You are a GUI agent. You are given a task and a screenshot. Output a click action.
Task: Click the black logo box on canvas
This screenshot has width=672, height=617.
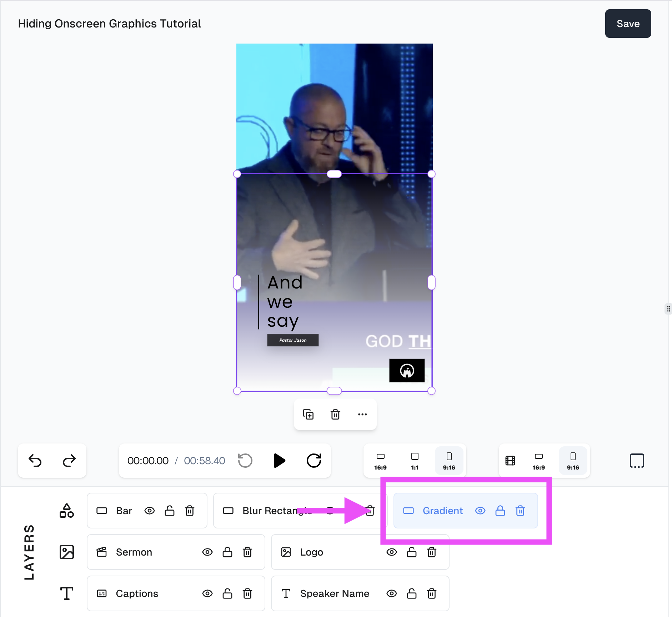pyautogui.click(x=407, y=371)
